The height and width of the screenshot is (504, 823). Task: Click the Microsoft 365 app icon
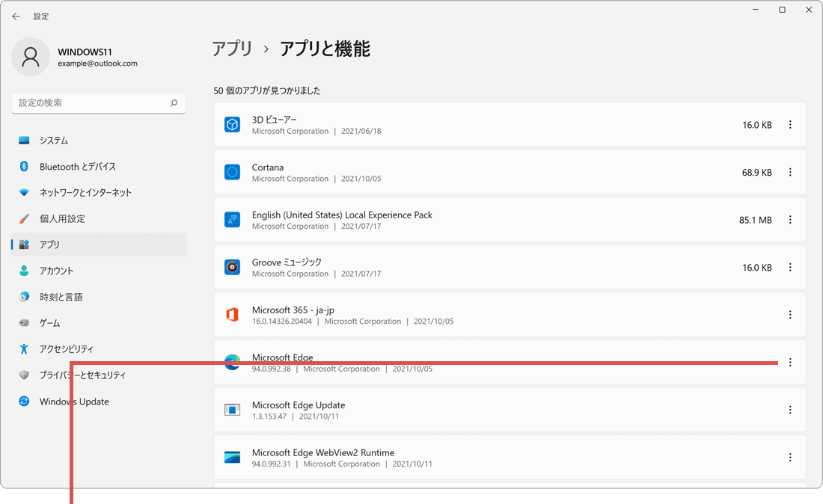click(232, 314)
